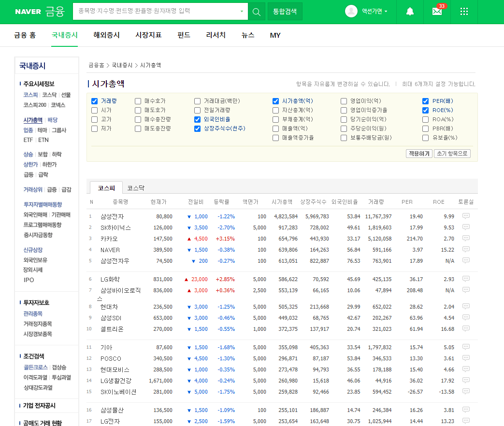The image size is (504, 426).
Task: Open discussion room icon for 카카오
Action: 466,238
